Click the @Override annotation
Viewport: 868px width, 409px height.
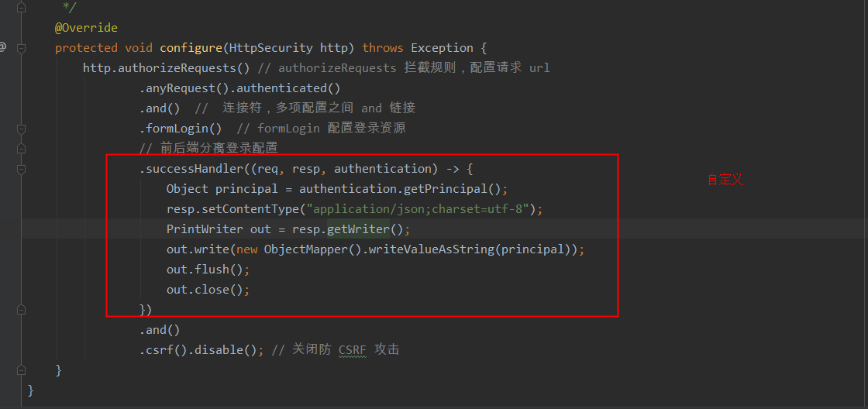click(x=86, y=28)
